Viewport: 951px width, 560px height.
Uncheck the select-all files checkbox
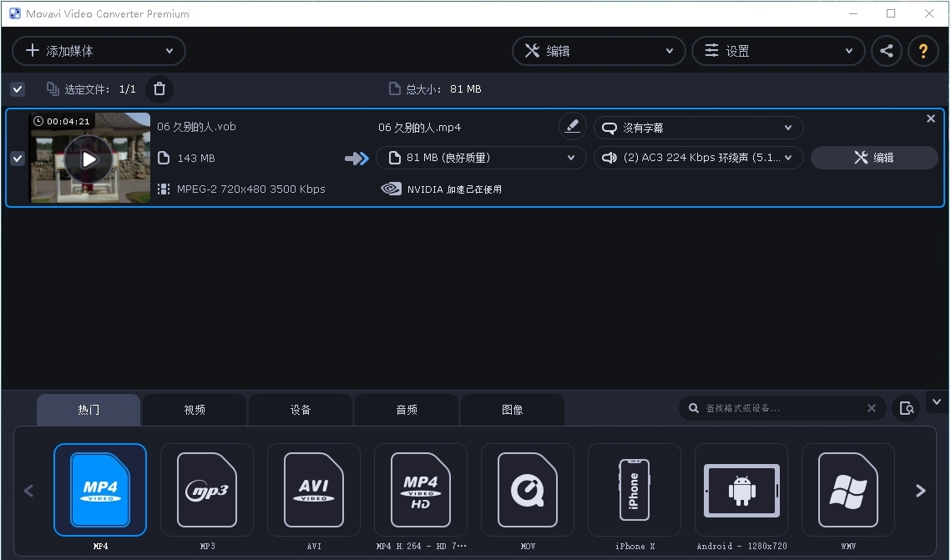[x=17, y=88]
